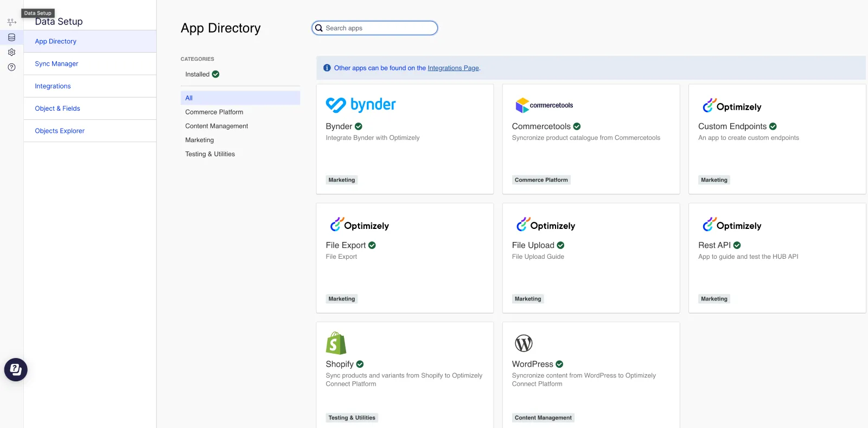Click the Shopify bag logo
This screenshot has width=868, height=428.
(336, 343)
